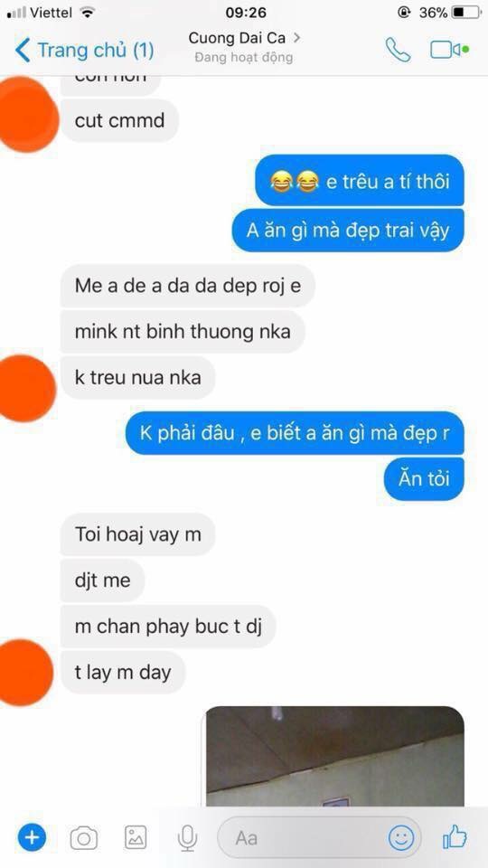This screenshot has height=868, width=488.
Task: Go back to Trang chủ
Action: [x=84, y=51]
